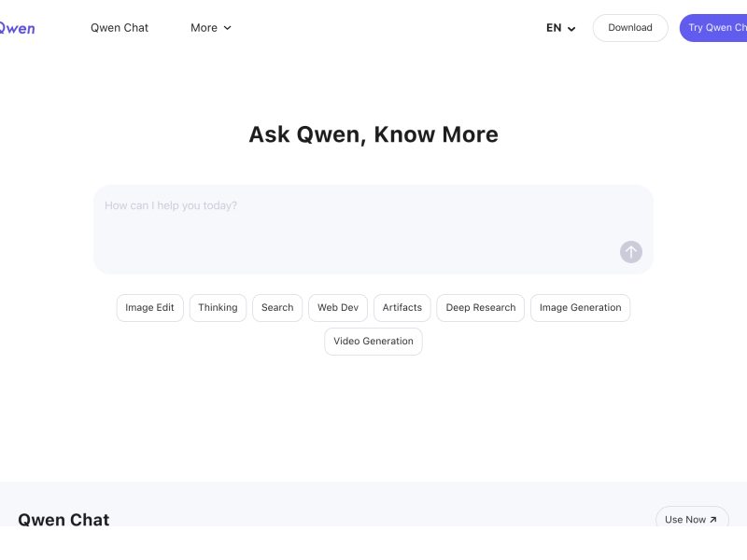This screenshot has height=560, width=747.
Task: Select the Artifacts chip
Action: (x=402, y=308)
